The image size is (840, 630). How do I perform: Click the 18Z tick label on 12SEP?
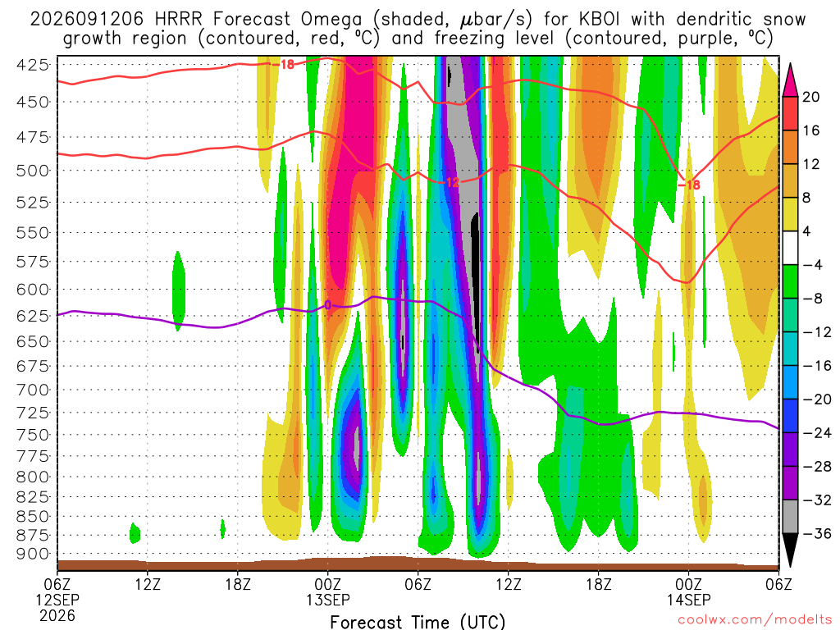(238, 584)
